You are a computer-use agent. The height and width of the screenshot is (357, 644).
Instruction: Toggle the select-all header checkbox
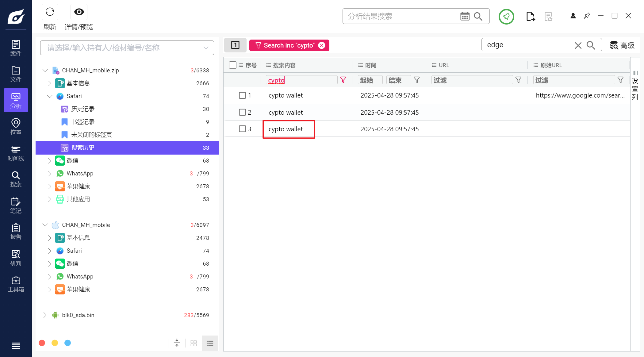[x=232, y=65]
